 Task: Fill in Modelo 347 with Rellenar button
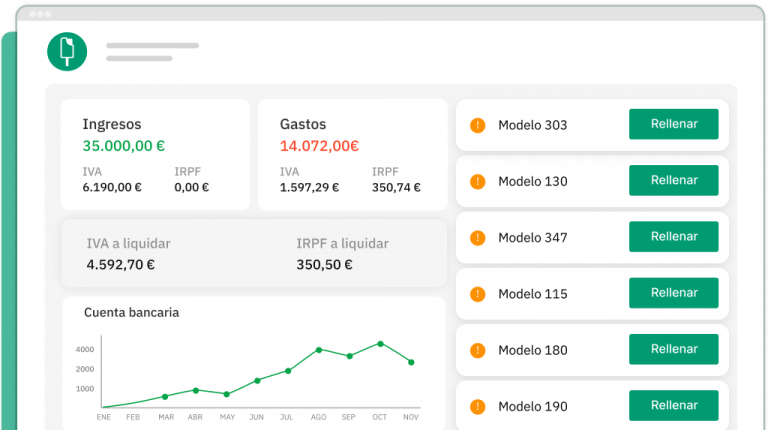click(673, 237)
